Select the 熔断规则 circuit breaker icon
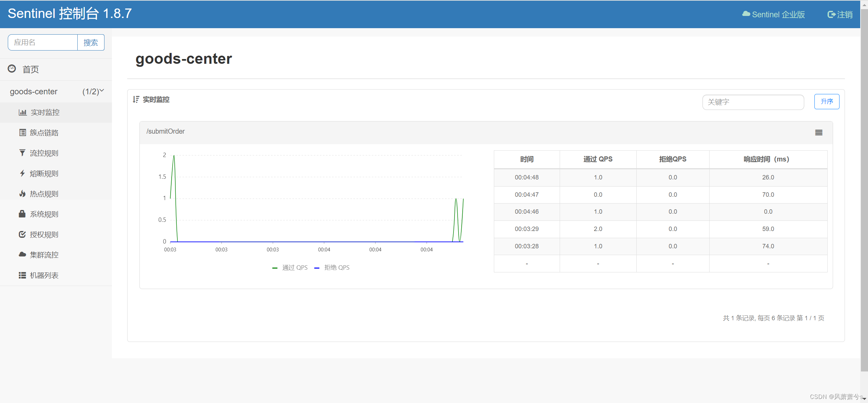Viewport: 868px width, 403px height. point(22,173)
